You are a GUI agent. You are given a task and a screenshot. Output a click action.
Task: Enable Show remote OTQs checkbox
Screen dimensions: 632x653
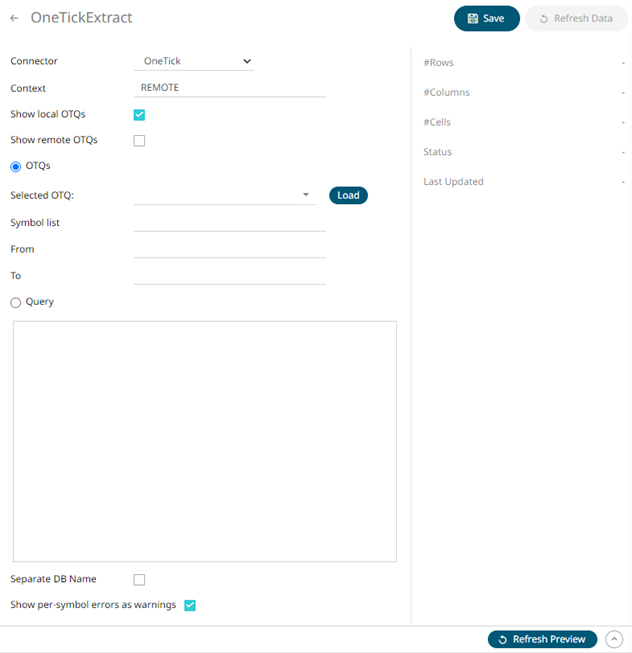coord(139,141)
